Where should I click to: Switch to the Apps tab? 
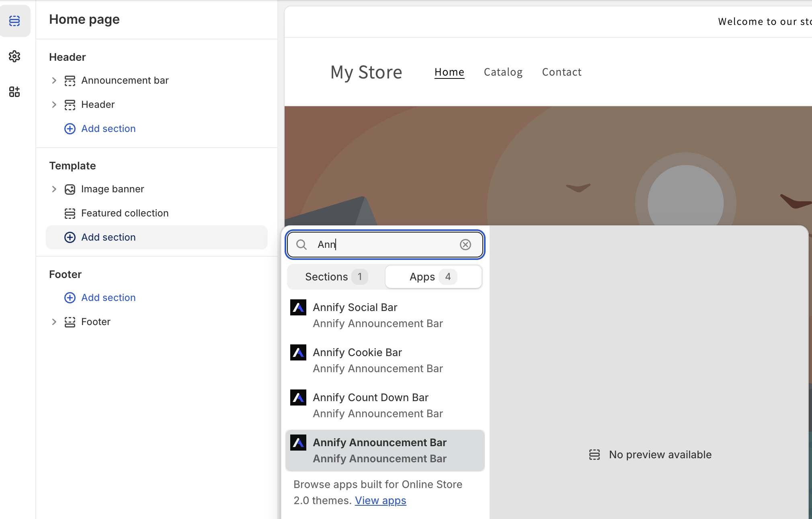tap(433, 277)
